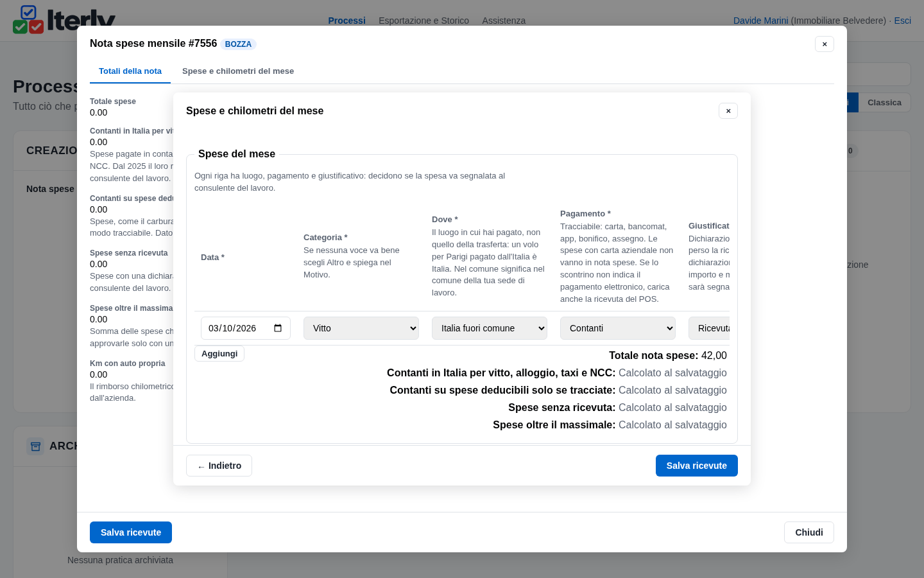The width and height of the screenshot is (924, 578).
Task: Open the Giustificativo dropdown showing Ricevuta
Action: [x=709, y=328]
